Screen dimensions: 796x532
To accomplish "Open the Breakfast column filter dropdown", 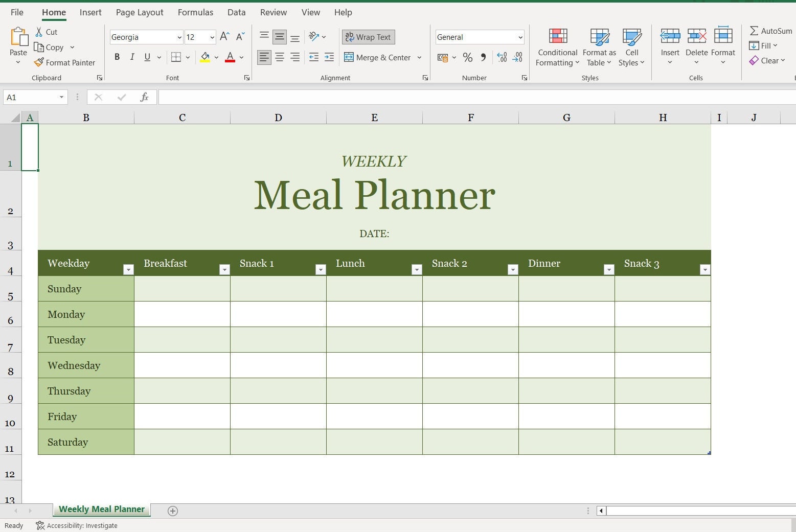I will (224, 268).
